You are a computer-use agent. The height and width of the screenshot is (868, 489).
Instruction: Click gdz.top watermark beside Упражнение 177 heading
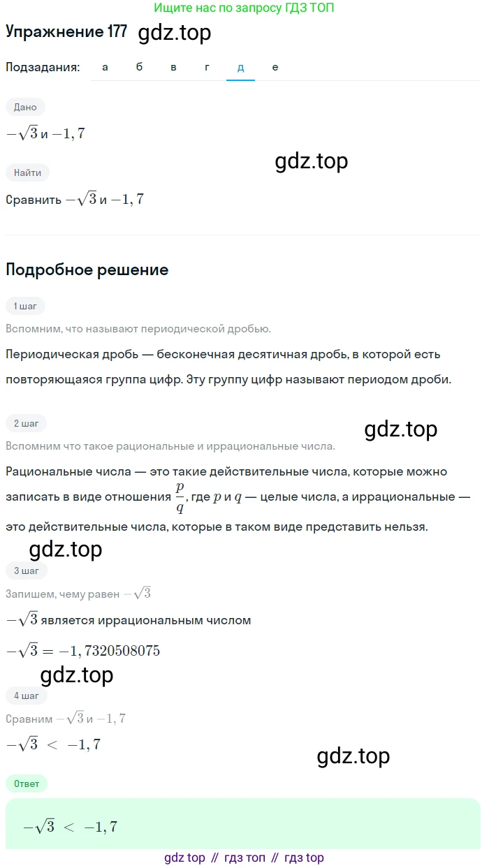click(175, 33)
